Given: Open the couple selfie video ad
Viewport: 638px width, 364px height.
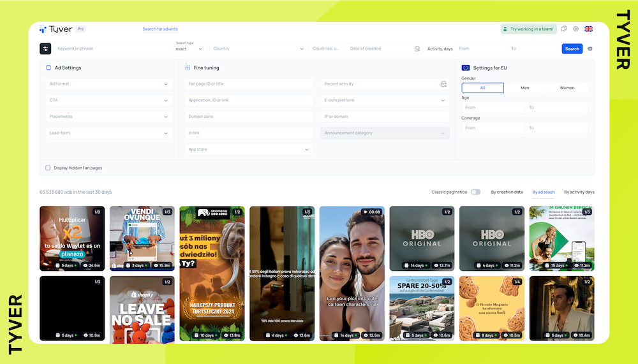Looking at the screenshot, I should [x=352, y=273].
